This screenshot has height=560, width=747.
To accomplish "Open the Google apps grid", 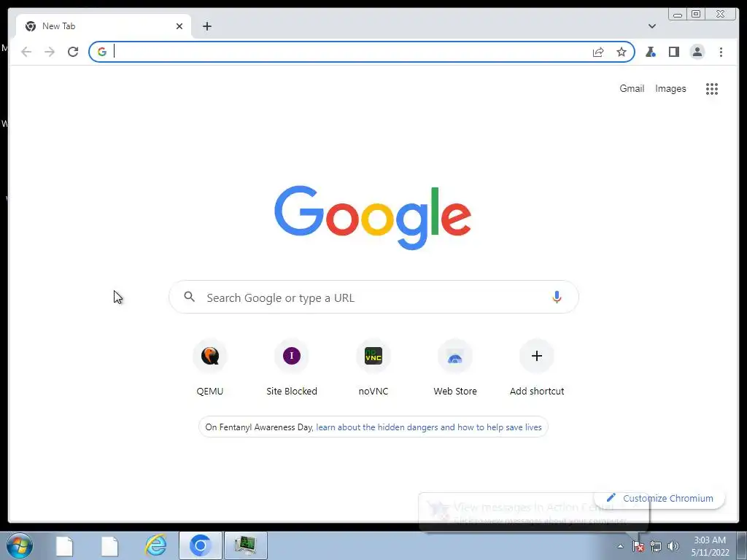I will [x=712, y=88].
